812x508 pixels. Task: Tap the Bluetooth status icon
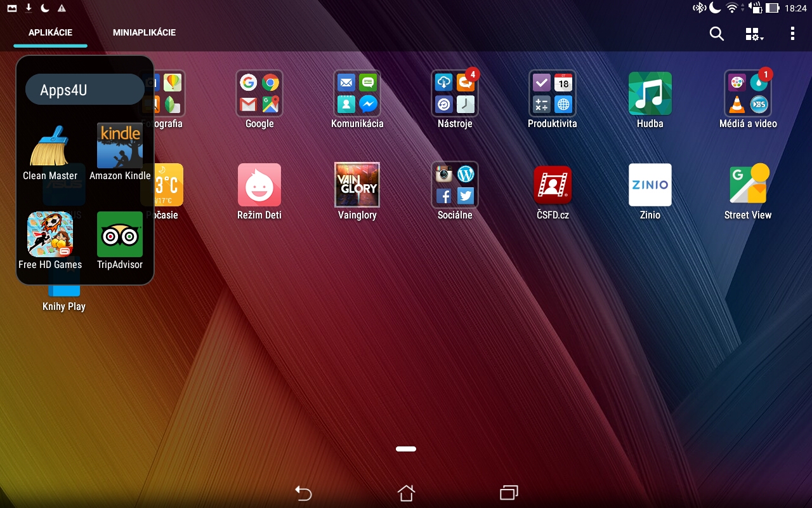(x=699, y=8)
